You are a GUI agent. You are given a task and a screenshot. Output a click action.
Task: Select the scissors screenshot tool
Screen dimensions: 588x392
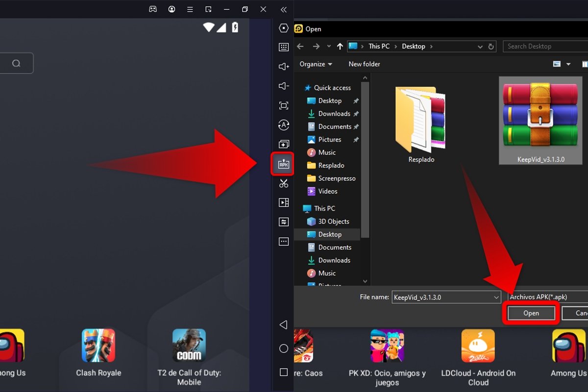pyautogui.click(x=284, y=183)
